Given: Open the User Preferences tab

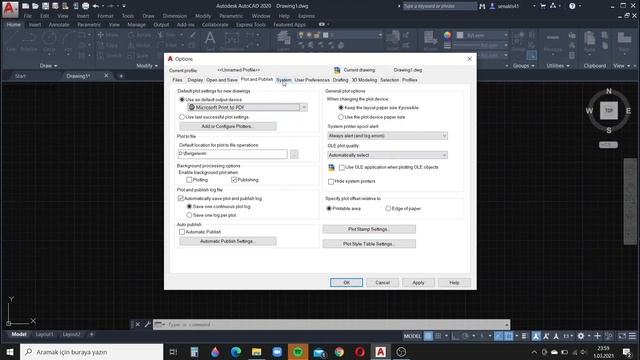Looking at the screenshot, I should pos(312,80).
